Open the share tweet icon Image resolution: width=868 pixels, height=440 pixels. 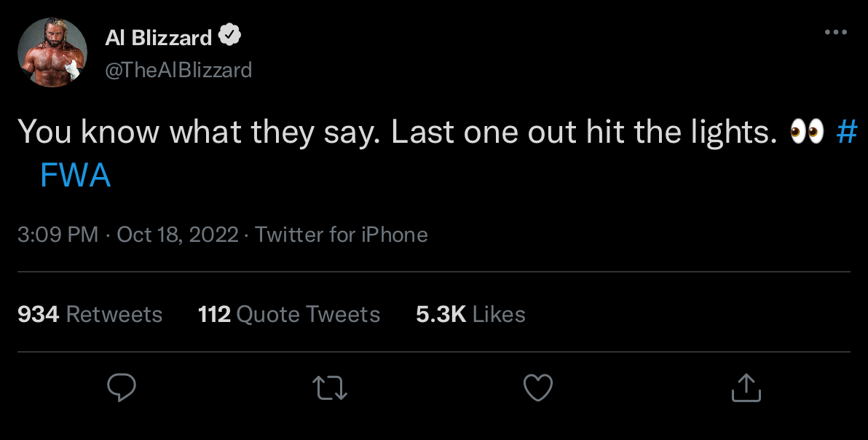tap(745, 388)
